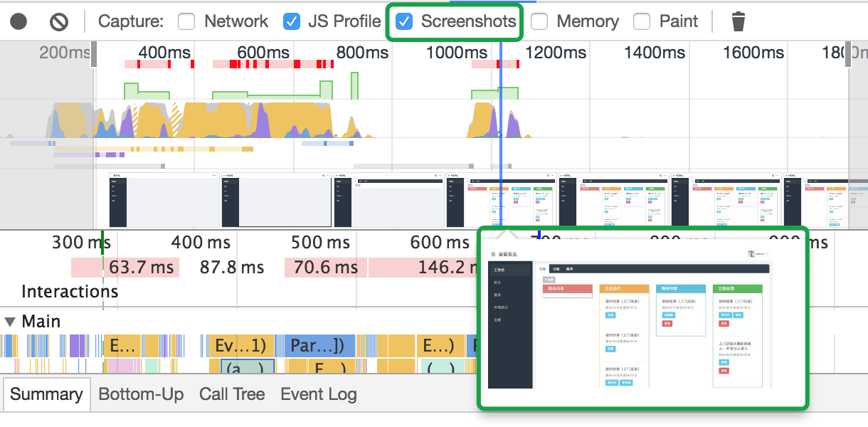Collapse the Main thread section
Image resolution: width=868 pixels, height=427 pixels.
tap(10, 322)
